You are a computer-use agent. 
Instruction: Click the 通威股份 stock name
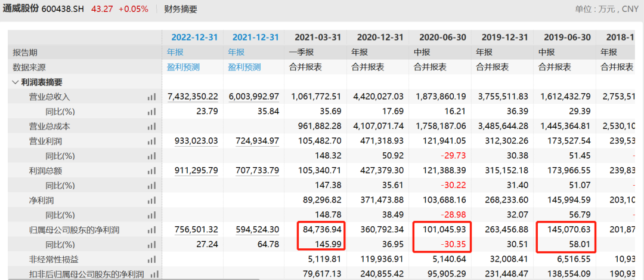21,8
